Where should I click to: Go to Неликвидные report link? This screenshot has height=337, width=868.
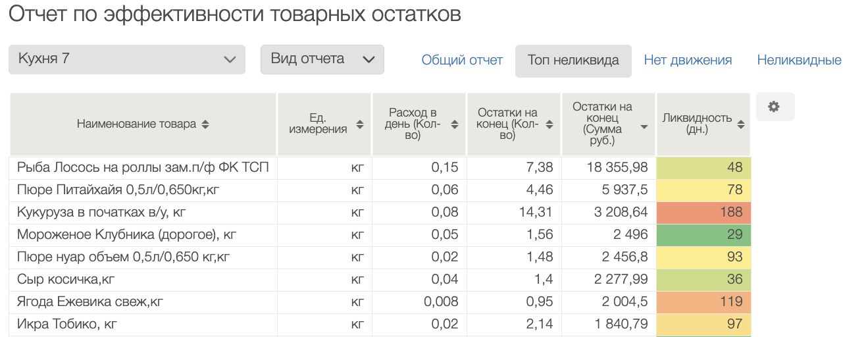click(x=799, y=61)
